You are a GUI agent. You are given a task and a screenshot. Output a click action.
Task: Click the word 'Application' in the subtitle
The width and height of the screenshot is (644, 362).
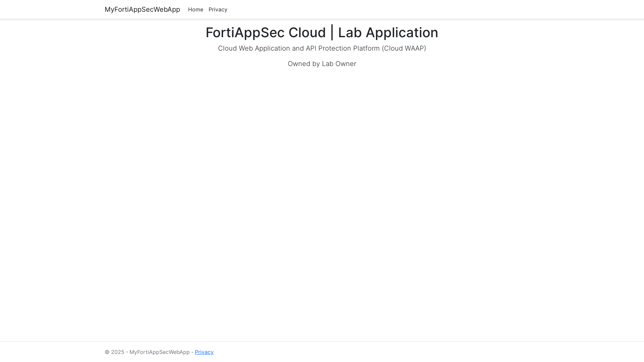pyautogui.click(x=272, y=48)
